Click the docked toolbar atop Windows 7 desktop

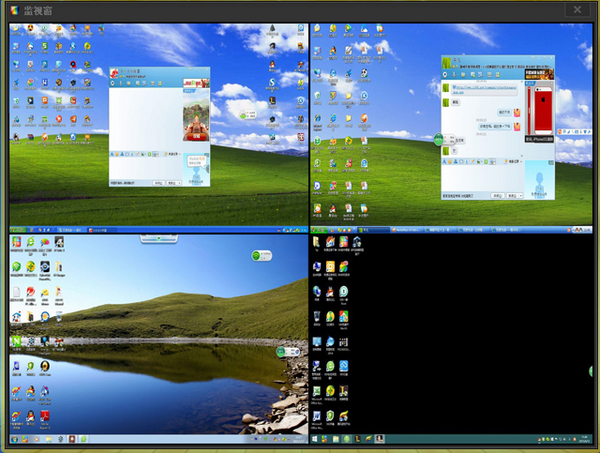(159, 238)
